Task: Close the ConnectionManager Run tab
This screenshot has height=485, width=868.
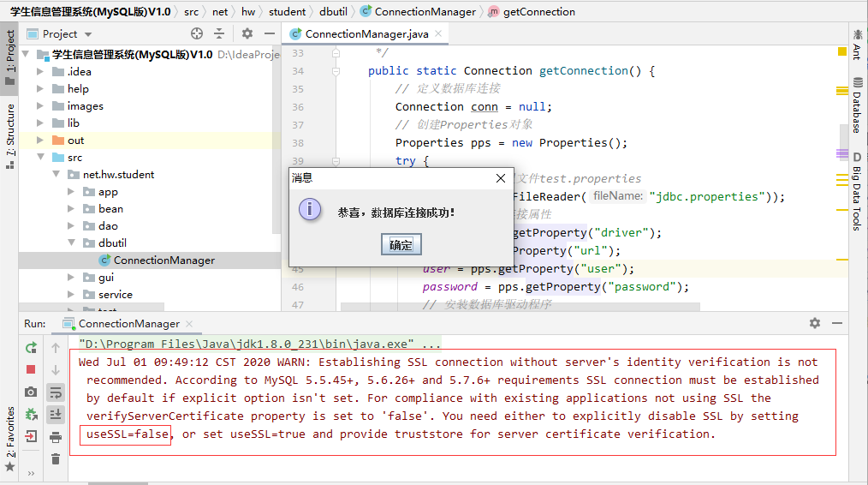Action: point(189,323)
